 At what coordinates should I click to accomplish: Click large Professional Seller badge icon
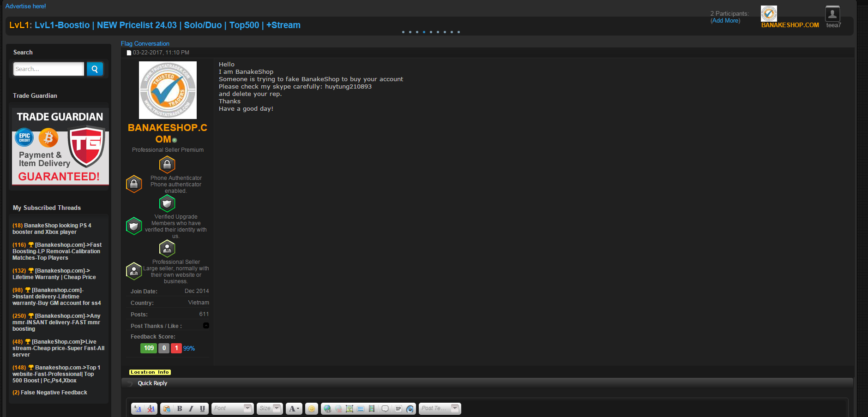167,249
